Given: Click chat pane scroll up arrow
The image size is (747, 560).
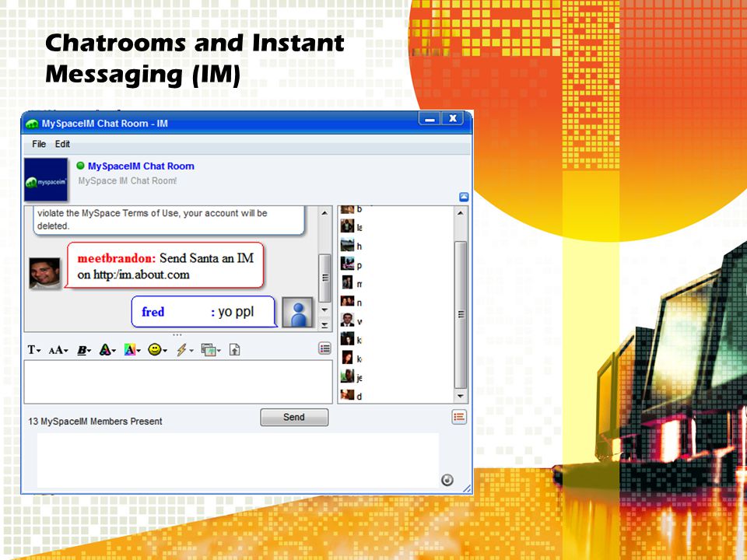Looking at the screenshot, I should (324, 213).
